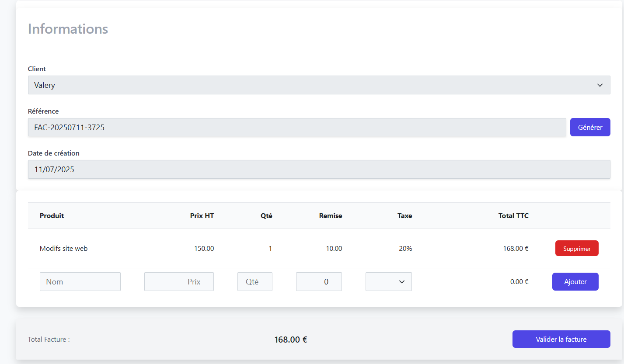Select the Remise input showing 0
The width and height of the screenshot is (624, 364).
tap(319, 282)
